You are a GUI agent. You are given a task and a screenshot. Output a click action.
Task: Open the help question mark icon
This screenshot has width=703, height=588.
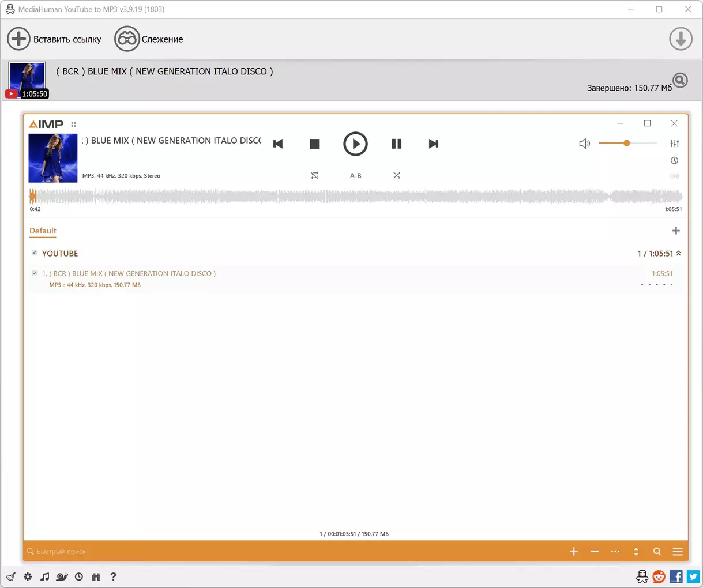click(x=113, y=576)
